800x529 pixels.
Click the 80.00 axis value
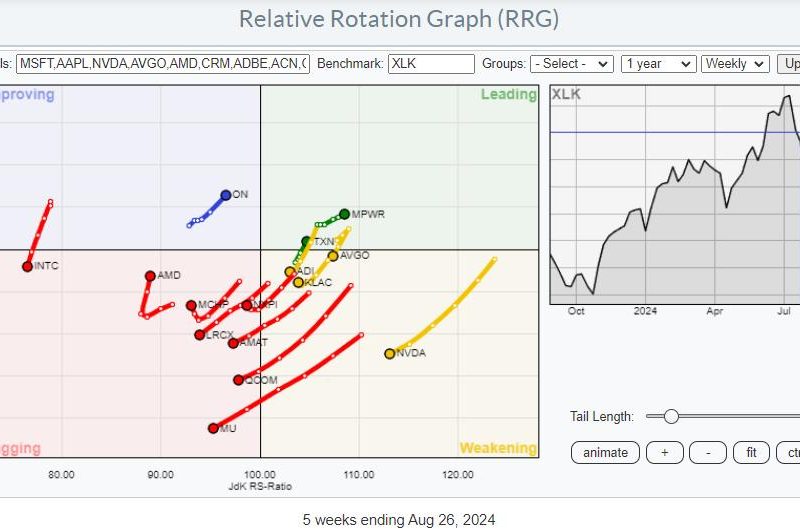61,474
